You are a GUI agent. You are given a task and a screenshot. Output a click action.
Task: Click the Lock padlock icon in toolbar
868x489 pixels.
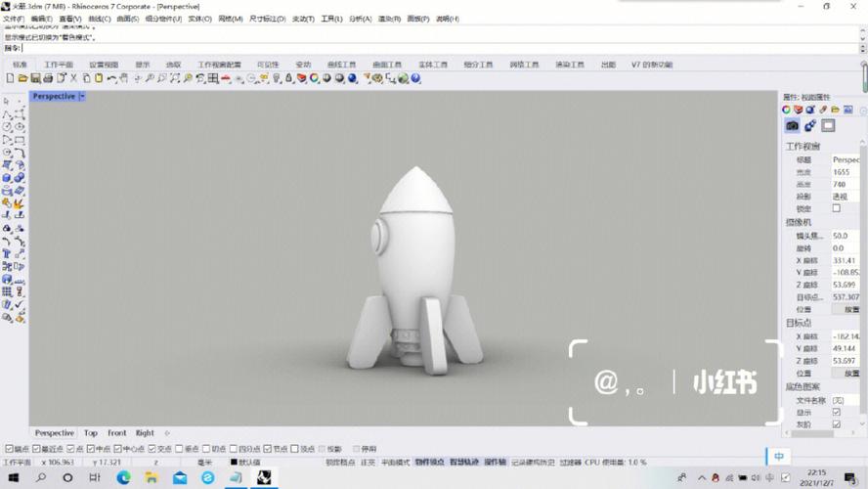(x=289, y=78)
